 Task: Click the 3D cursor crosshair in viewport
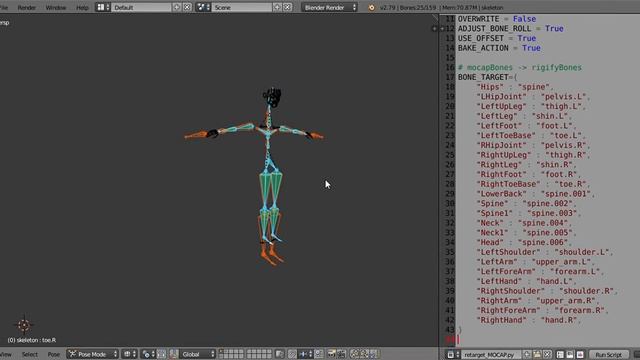point(24,325)
